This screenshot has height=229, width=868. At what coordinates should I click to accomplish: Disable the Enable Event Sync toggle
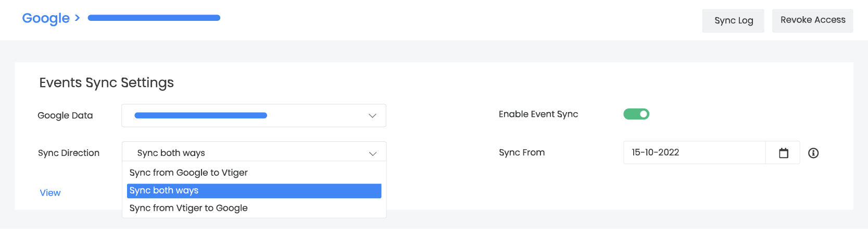point(636,114)
